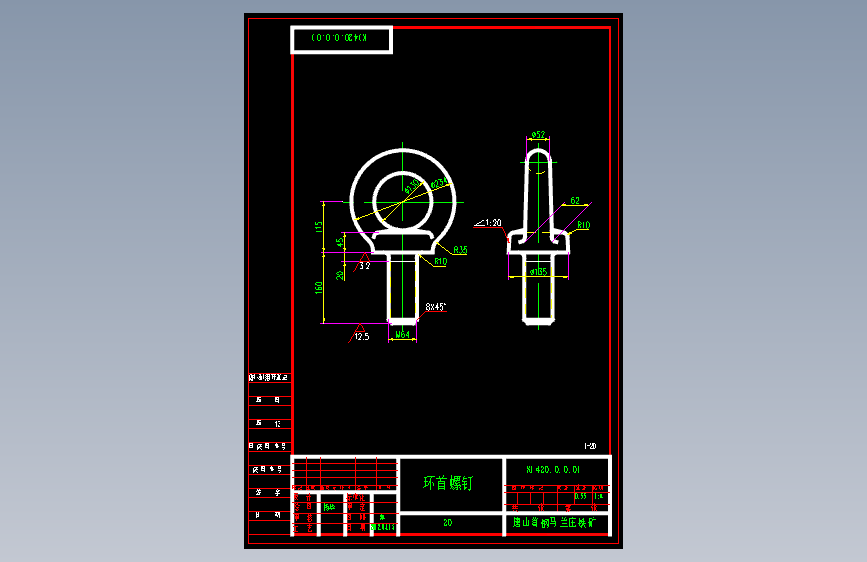Select the 62 dimension text
The height and width of the screenshot is (562, 867).
(575, 201)
